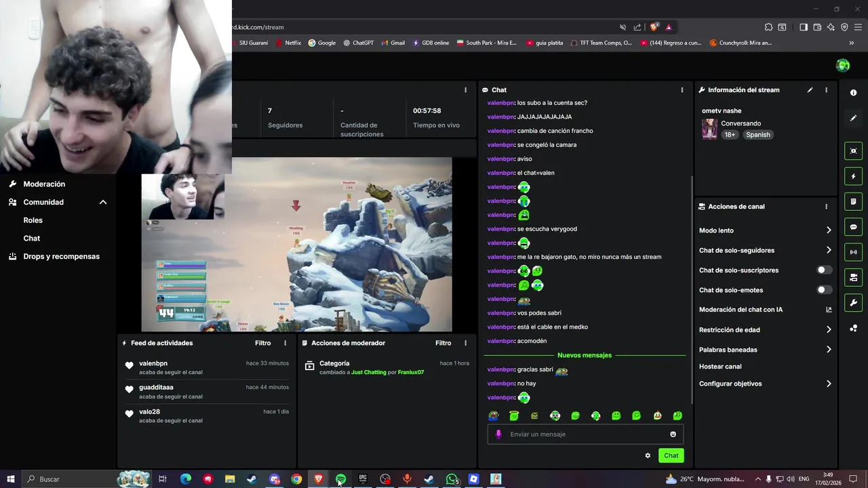The image size is (868, 488).
Task: Expand Chat de solo-seguidores options
Action: pyautogui.click(x=828, y=250)
